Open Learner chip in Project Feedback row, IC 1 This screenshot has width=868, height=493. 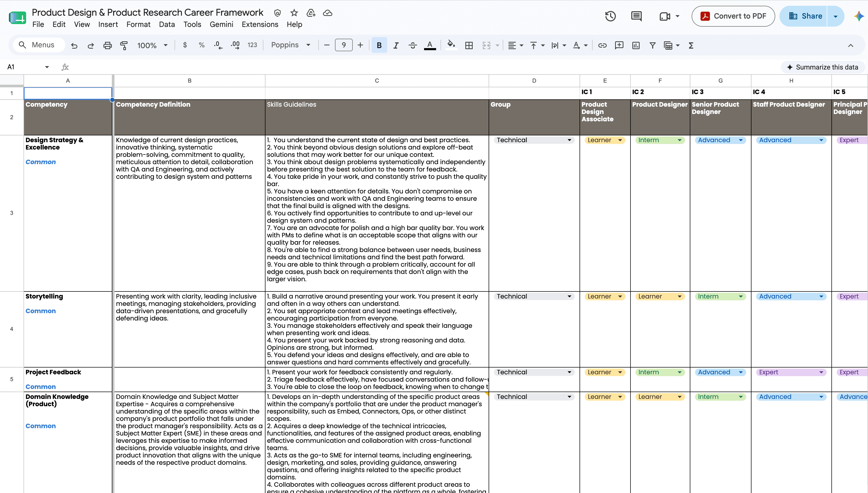coord(605,372)
